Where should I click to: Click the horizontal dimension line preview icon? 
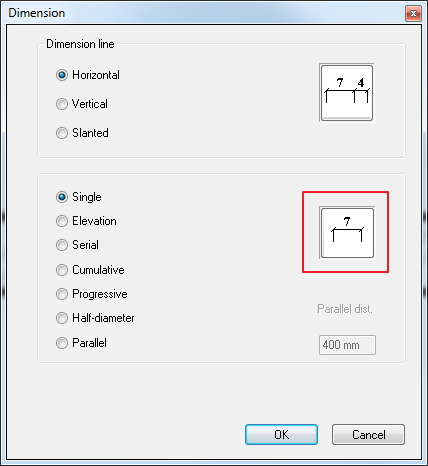(x=346, y=93)
